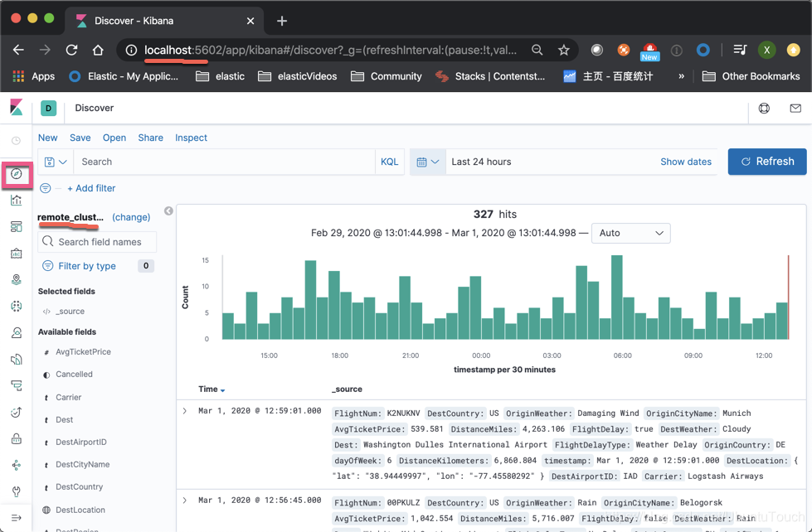Select the DestAirportID field
Screen dimensions: 812x532
[x=80, y=442]
